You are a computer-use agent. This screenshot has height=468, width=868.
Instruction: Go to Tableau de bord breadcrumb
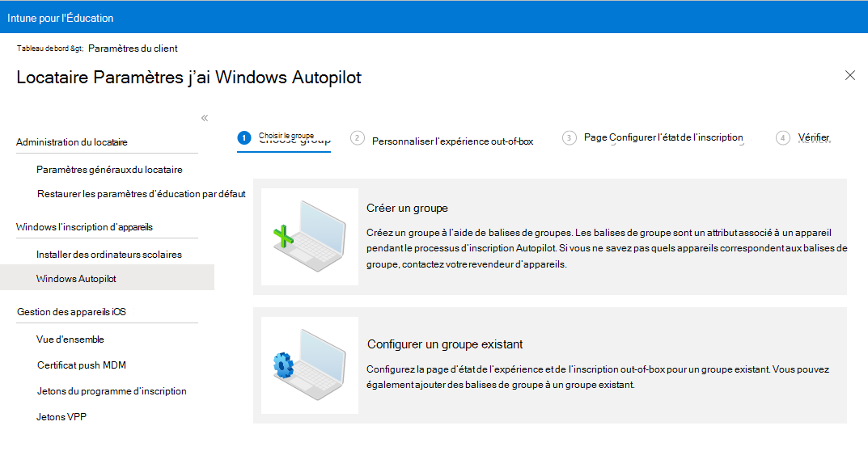pyautogui.click(x=50, y=48)
